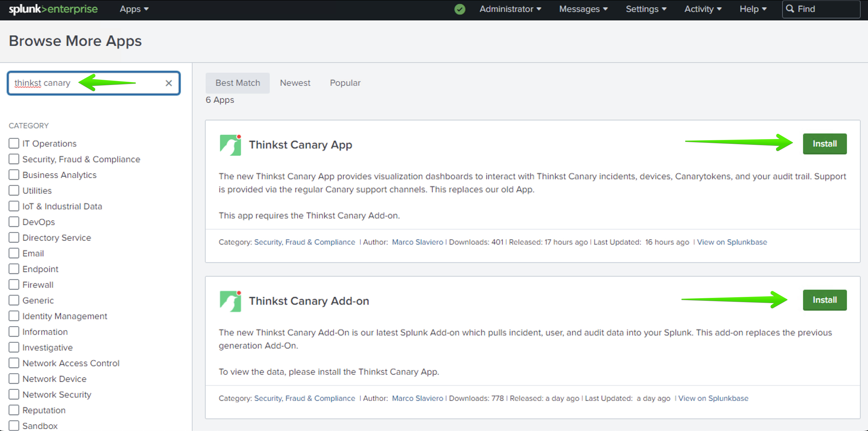Open the Apps dropdown menu

134,9
